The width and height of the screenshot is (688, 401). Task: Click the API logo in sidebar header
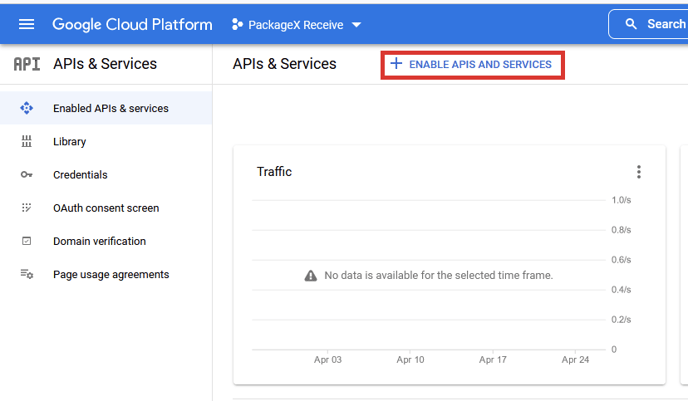pos(27,64)
